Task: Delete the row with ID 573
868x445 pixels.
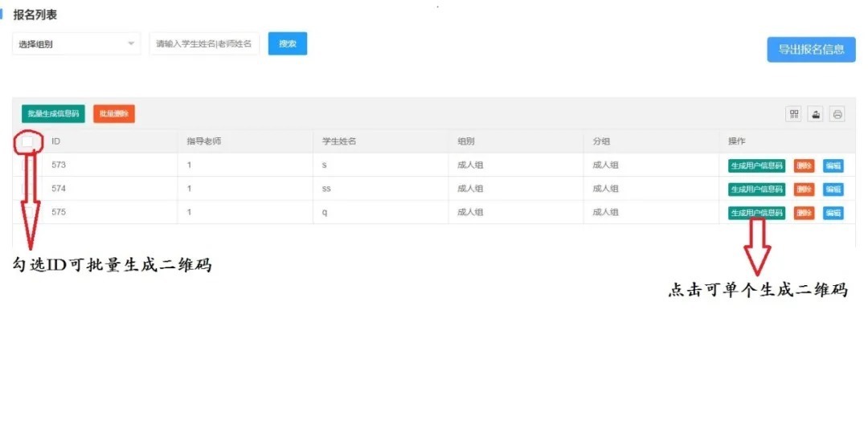Action: coord(804,165)
